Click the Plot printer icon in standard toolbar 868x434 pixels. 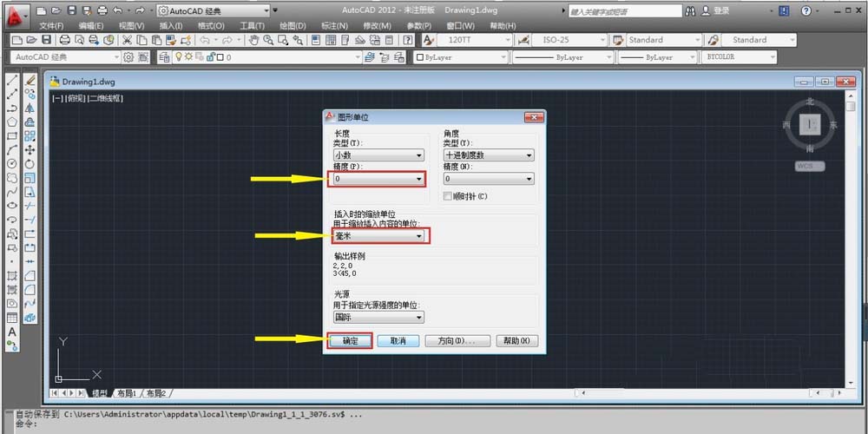[65, 40]
